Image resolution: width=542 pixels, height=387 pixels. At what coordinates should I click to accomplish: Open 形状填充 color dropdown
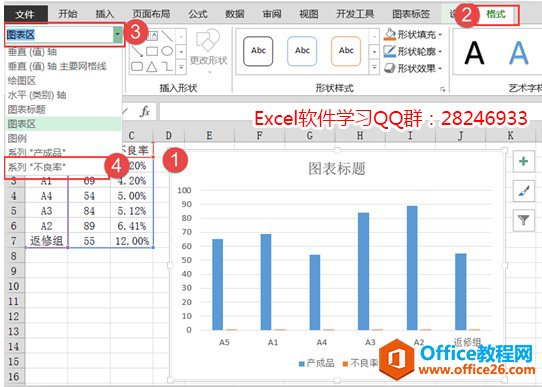[413, 35]
